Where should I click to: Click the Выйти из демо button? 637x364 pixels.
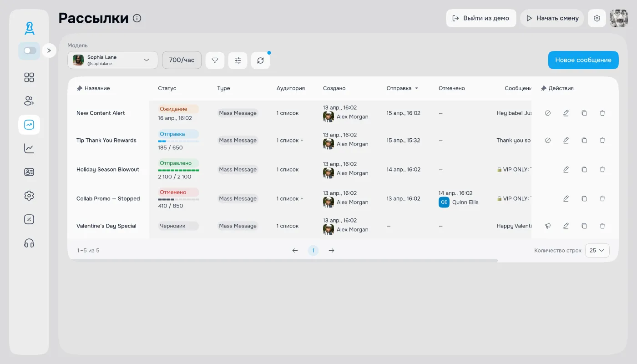[481, 18]
